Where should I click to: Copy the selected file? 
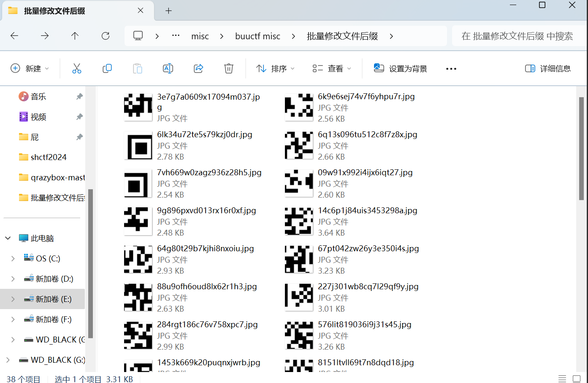[107, 68]
